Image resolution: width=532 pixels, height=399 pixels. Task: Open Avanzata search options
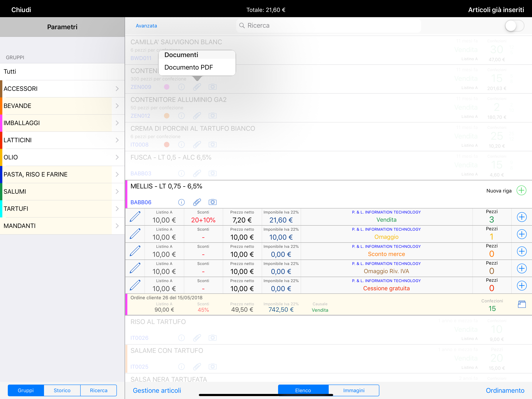click(146, 26)
